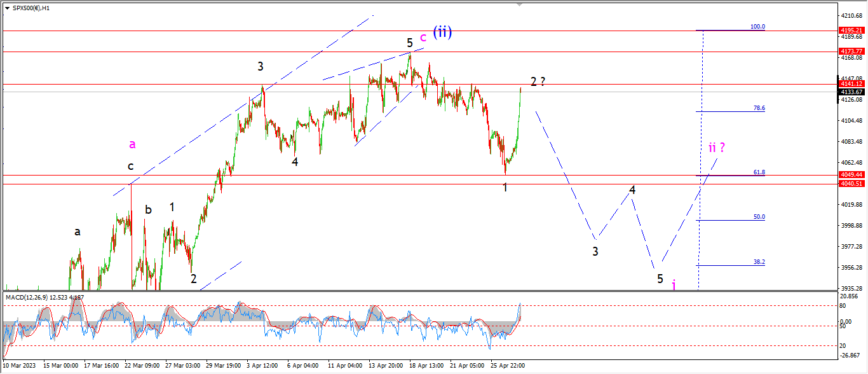Viewport: 868px width, 374px height.
Task: Click the '10 Mar 2023' date on time axis
Action: coord(20,366)
